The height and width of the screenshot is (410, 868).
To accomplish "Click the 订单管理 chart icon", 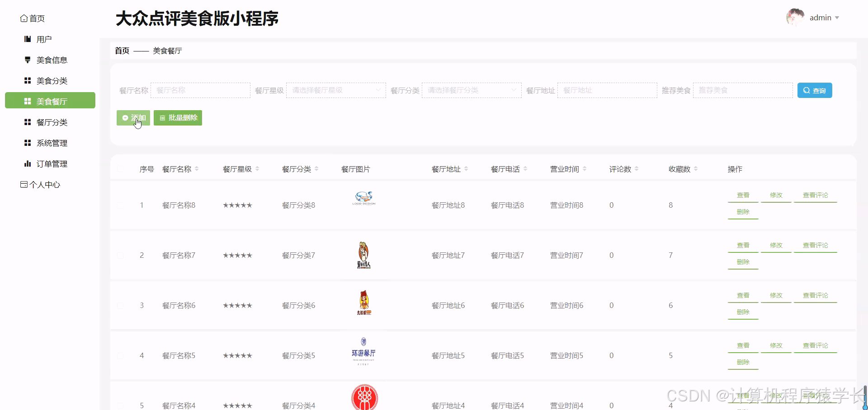I will (x=28, y=164).
